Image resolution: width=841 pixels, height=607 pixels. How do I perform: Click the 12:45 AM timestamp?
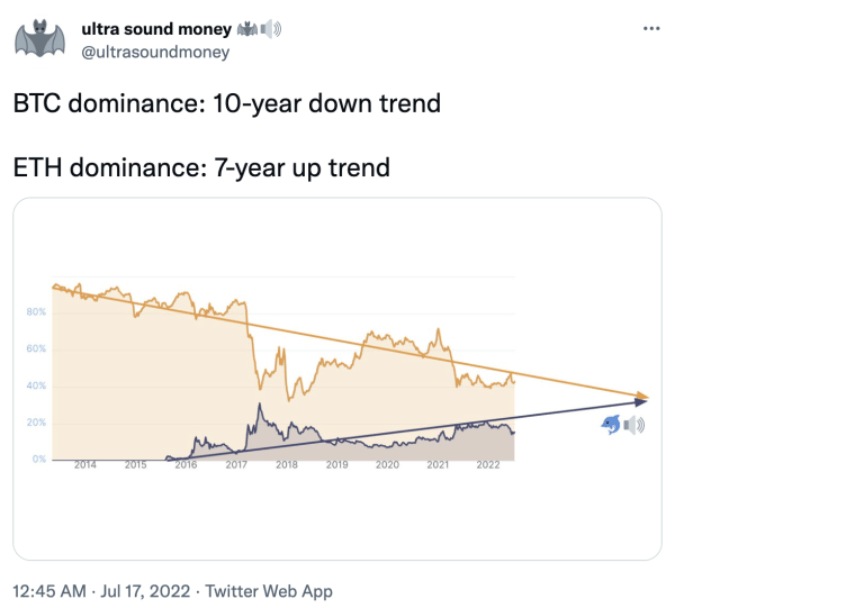[x=49, y=591]
